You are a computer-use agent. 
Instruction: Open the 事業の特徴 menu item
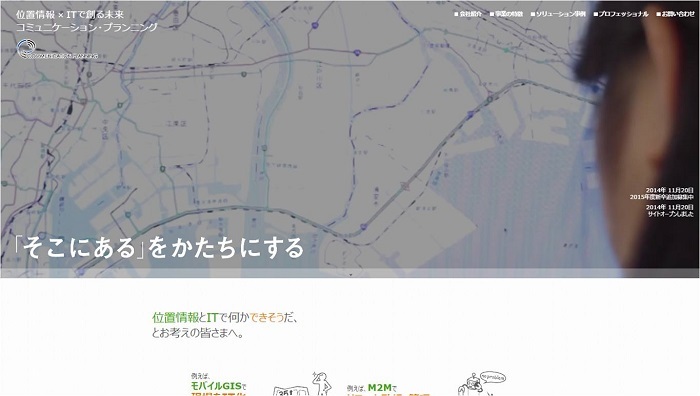click(x=506, y=14)
